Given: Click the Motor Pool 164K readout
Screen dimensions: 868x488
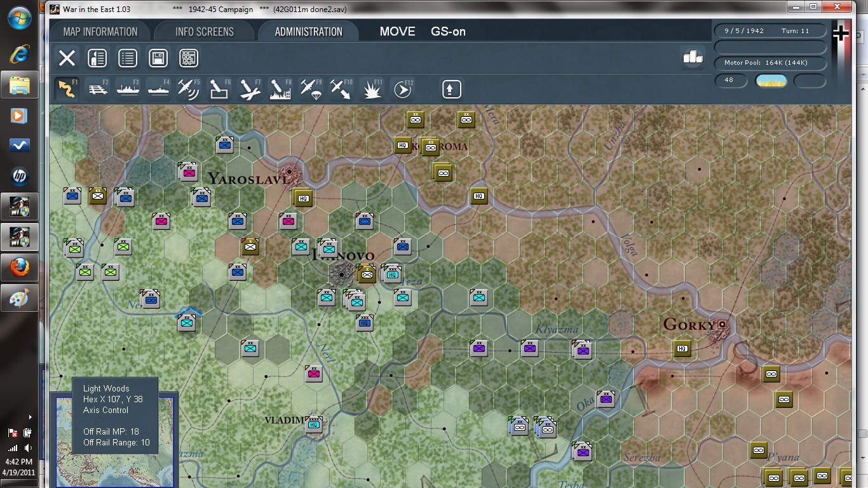Looking at the screenshot, I should 770,63.
